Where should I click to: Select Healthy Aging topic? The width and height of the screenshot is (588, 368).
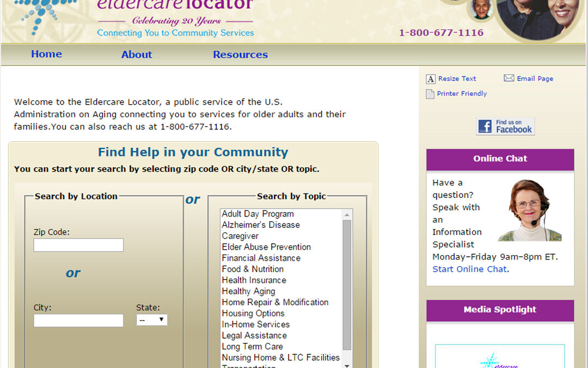(x=248, y=291)
